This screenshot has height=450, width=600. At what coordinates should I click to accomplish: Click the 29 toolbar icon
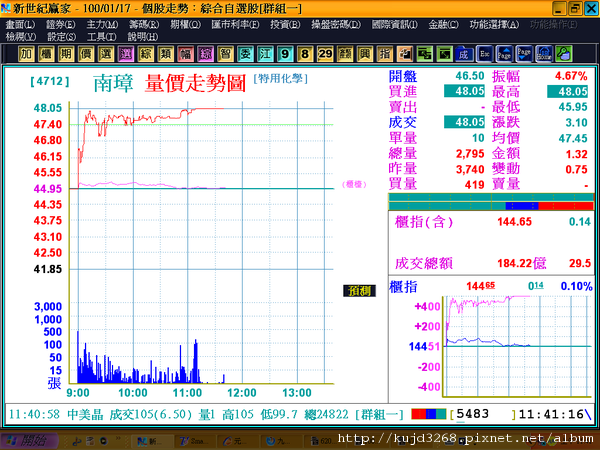[324, 54]
